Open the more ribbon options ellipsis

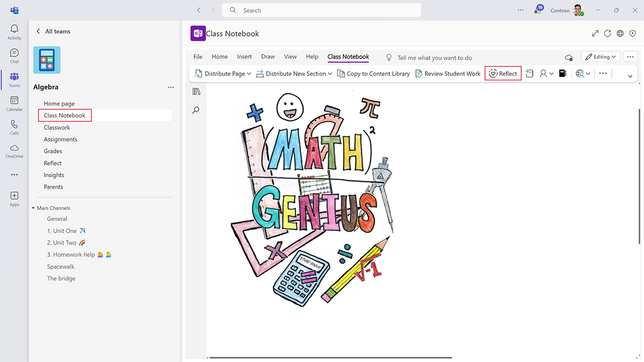click(602, 73)
